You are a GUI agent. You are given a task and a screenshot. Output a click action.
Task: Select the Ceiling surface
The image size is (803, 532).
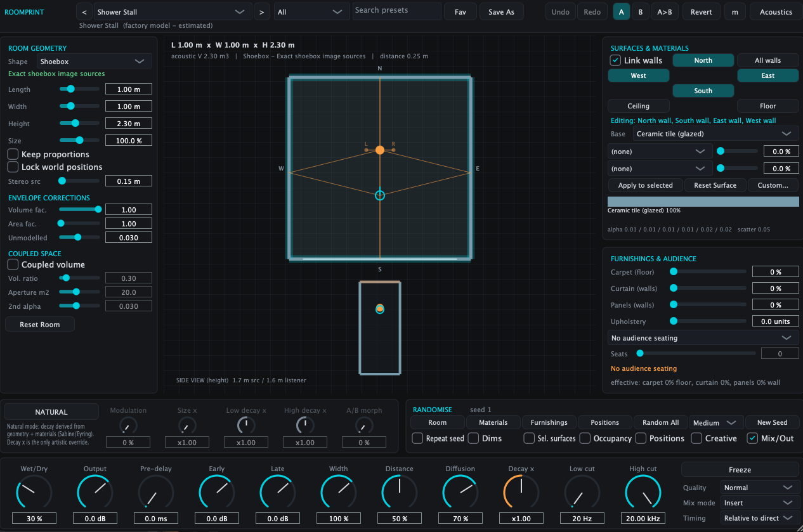click(639, 106)
